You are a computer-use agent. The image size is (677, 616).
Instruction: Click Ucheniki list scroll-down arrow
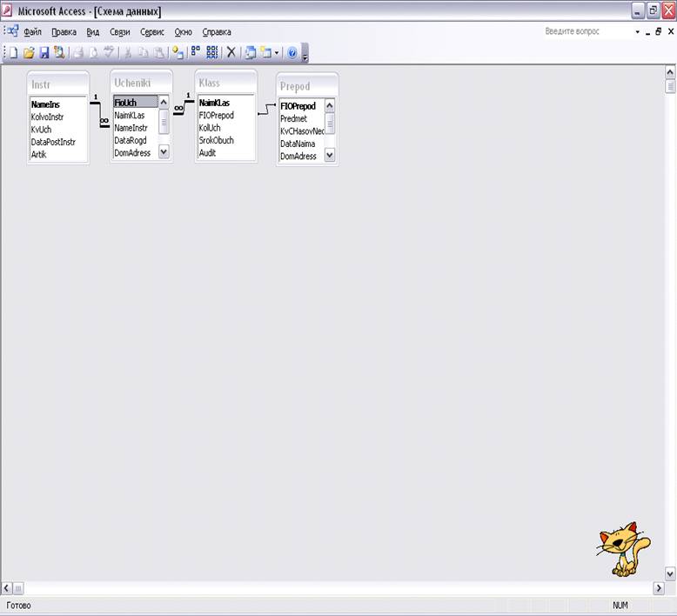click(164, 151)
